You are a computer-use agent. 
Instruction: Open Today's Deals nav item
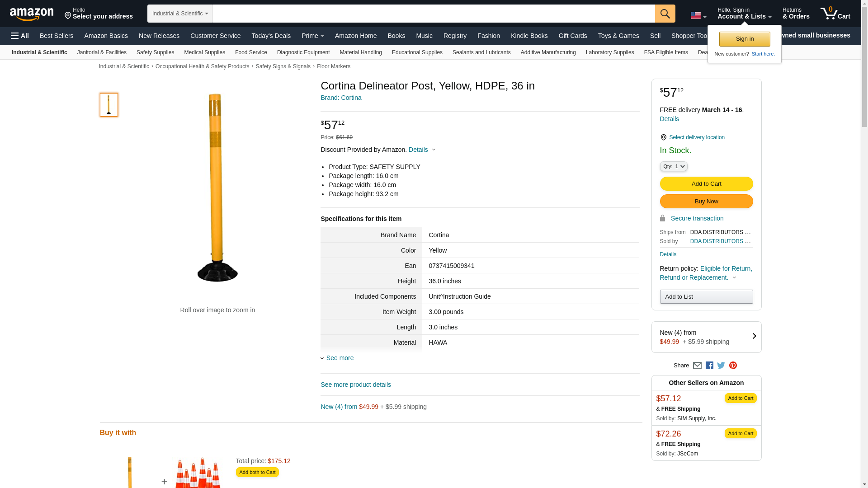[271, 36]
